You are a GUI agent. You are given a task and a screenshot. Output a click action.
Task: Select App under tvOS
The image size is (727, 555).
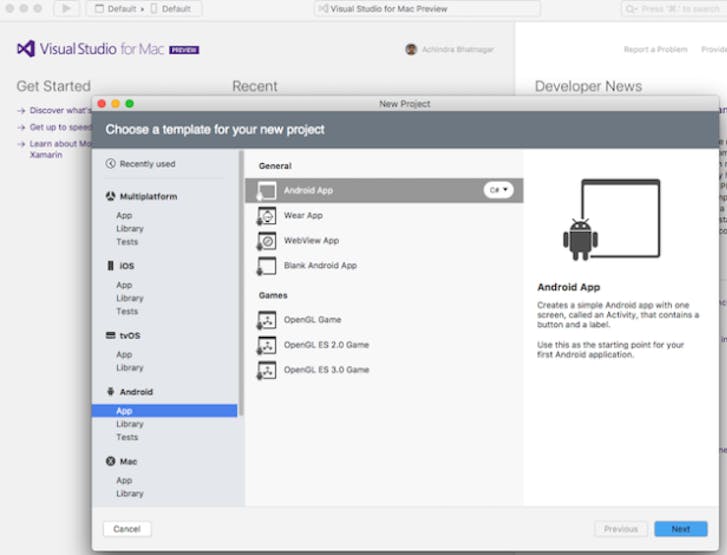pos(124,355)
